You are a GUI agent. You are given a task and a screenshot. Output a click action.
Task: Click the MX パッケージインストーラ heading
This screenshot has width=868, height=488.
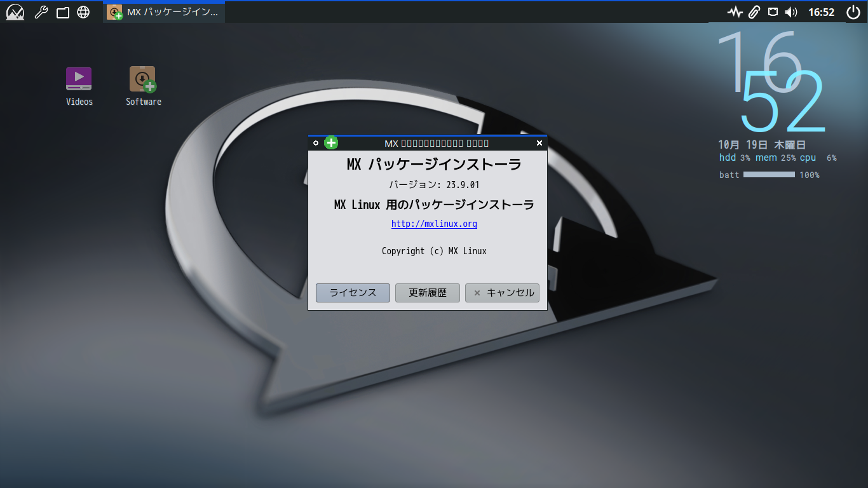(434, 165)
